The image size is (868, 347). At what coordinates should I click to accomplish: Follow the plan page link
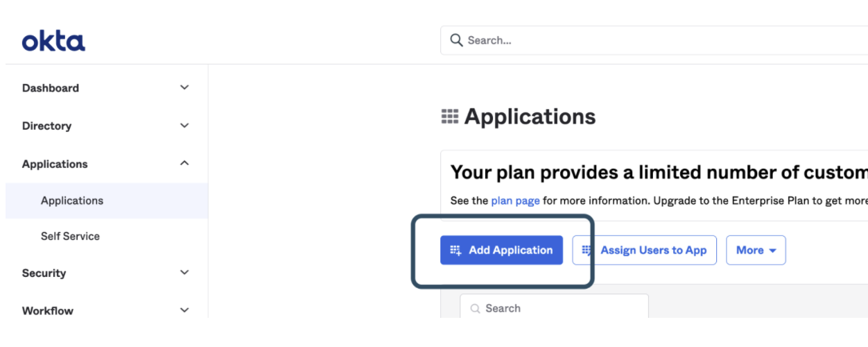[x=515, y=201]
